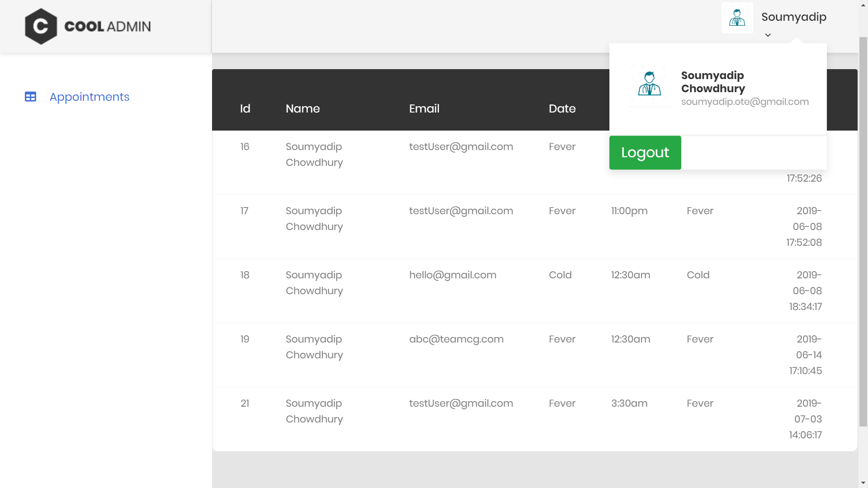Viewport: 868px width, 488px height.
Task: Click the Appointments table icon in sidebar
Action: pos(30,97)
